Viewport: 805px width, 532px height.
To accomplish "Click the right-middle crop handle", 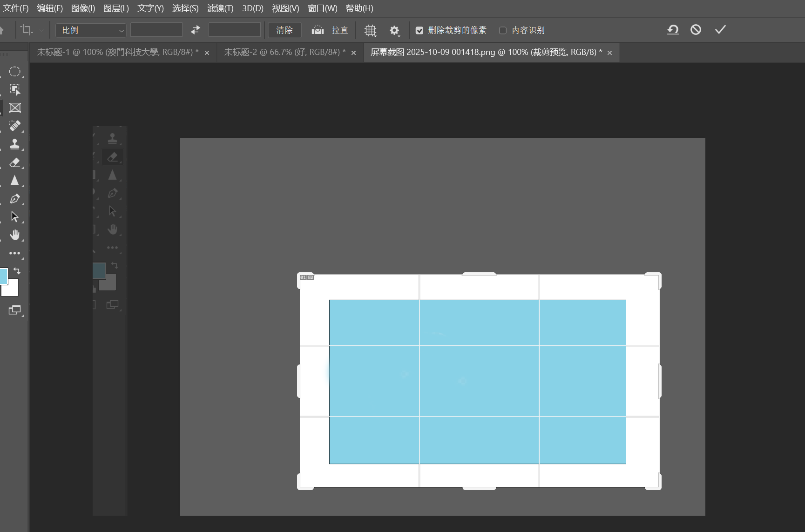I will [x=660, y=381].
